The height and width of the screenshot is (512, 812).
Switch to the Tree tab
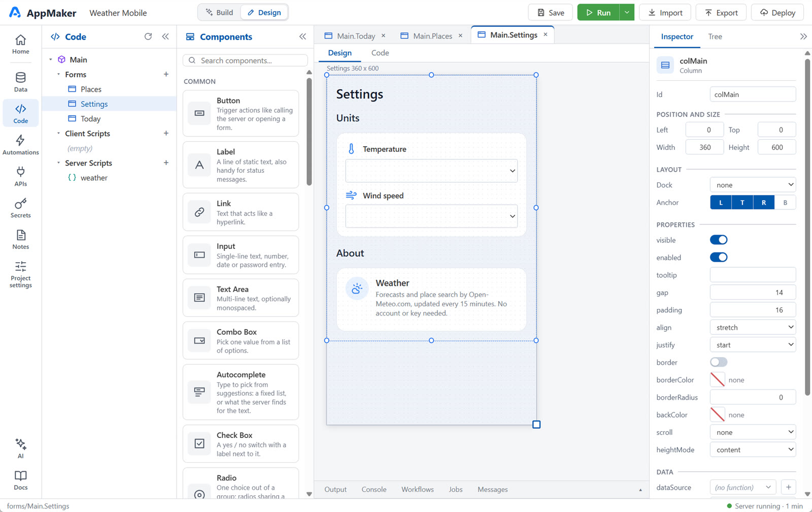point(715,37)
